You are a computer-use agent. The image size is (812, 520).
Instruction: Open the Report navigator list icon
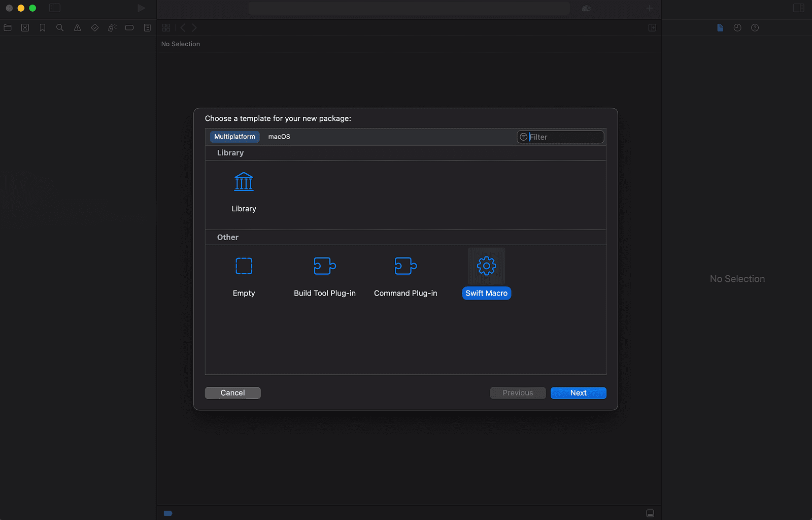tap(147, 27)
